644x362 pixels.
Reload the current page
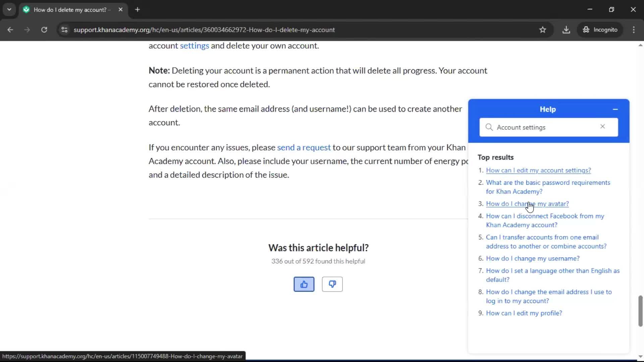tap(44, 30)
